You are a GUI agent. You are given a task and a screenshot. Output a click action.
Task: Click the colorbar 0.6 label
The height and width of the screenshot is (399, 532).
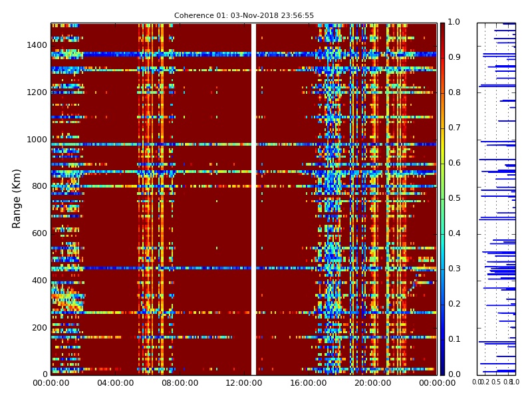point(454,163)
